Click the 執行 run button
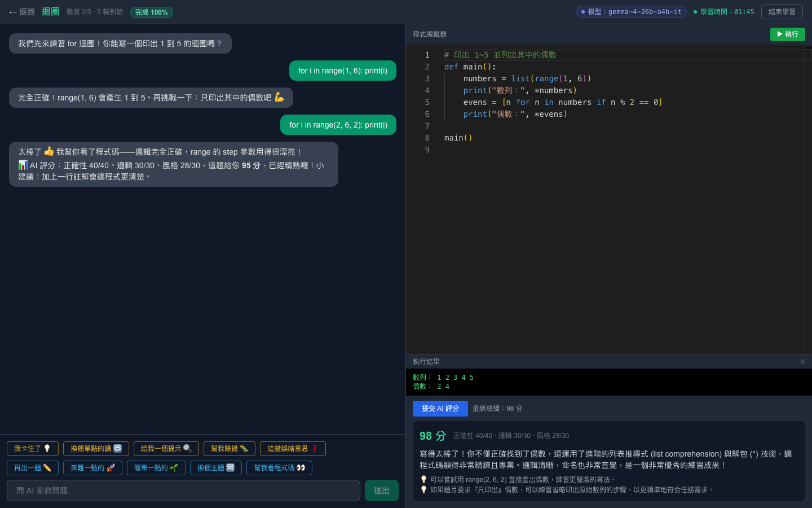 787,34
